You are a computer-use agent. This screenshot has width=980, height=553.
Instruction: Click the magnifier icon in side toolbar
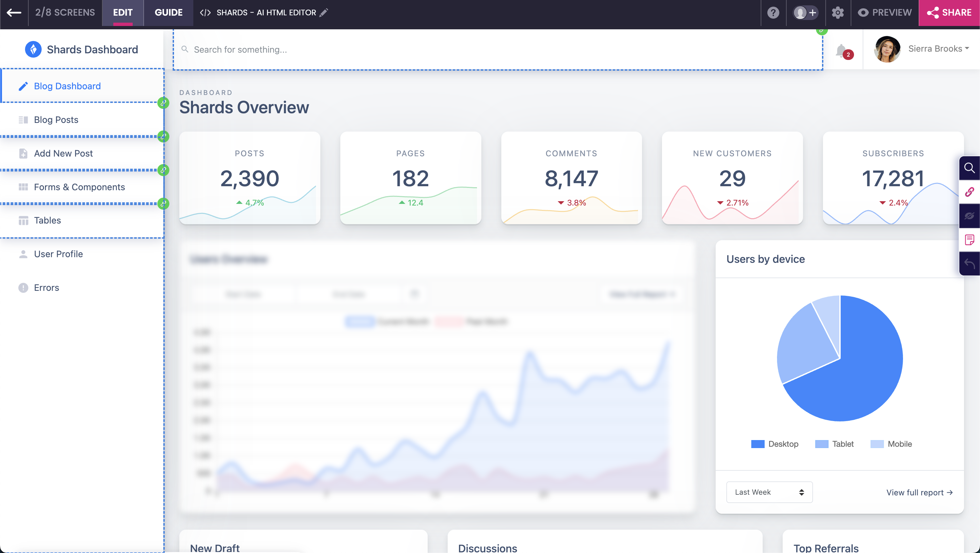(969, 168)
